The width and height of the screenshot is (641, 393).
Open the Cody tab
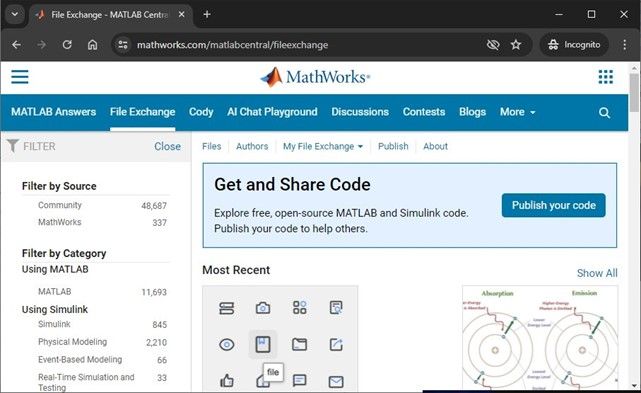[x=201, y=112]
